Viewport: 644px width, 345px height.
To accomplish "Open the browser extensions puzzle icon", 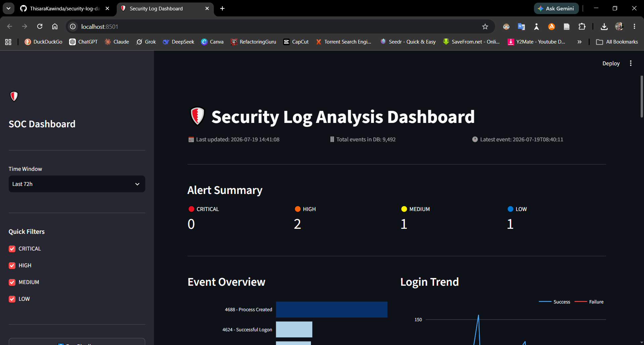I will [x=582, y=26].
